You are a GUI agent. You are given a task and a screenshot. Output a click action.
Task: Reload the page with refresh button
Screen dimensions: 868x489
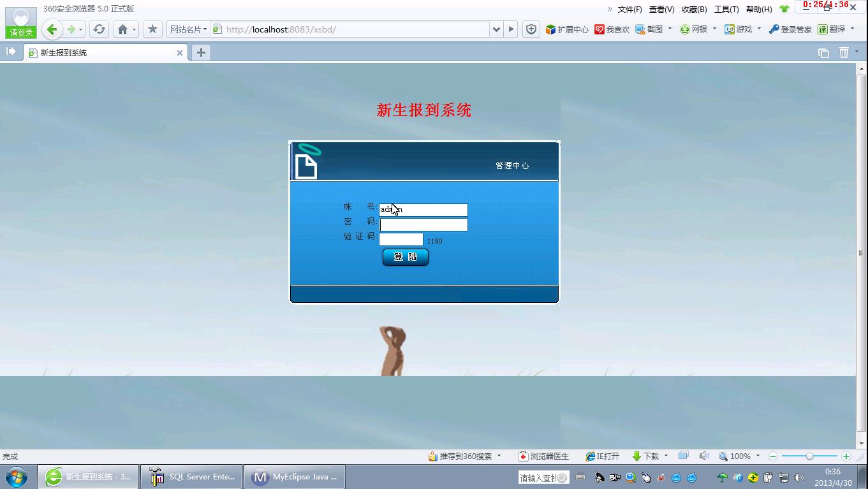pos(99,29)
